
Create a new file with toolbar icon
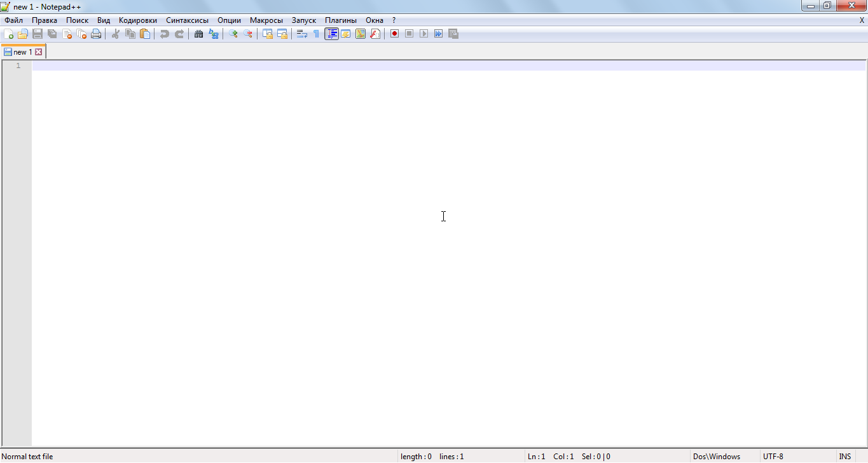tap(8, 34)
